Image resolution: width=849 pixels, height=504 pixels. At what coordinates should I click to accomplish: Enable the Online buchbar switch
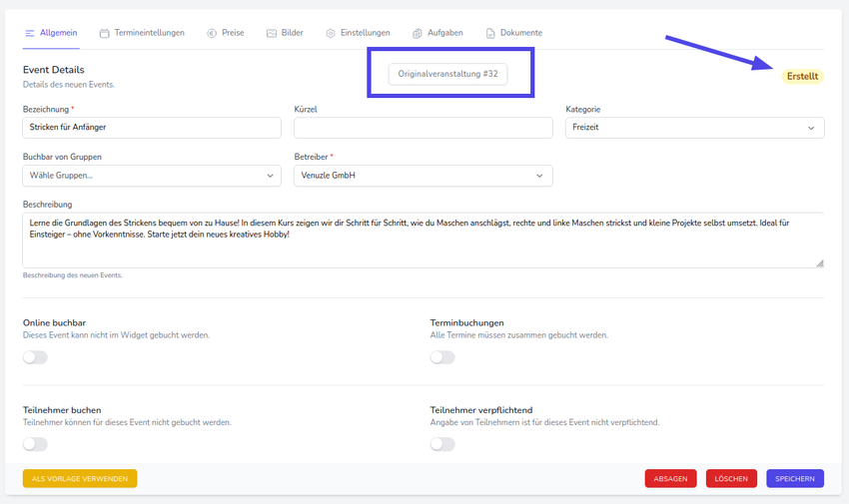35,357
